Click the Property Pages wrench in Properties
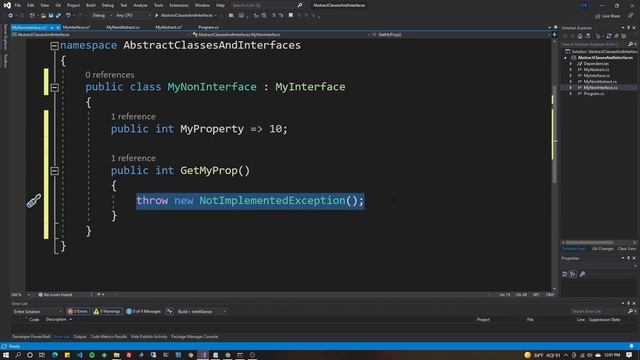Screen dimensions: 640x360 [582, 274]
